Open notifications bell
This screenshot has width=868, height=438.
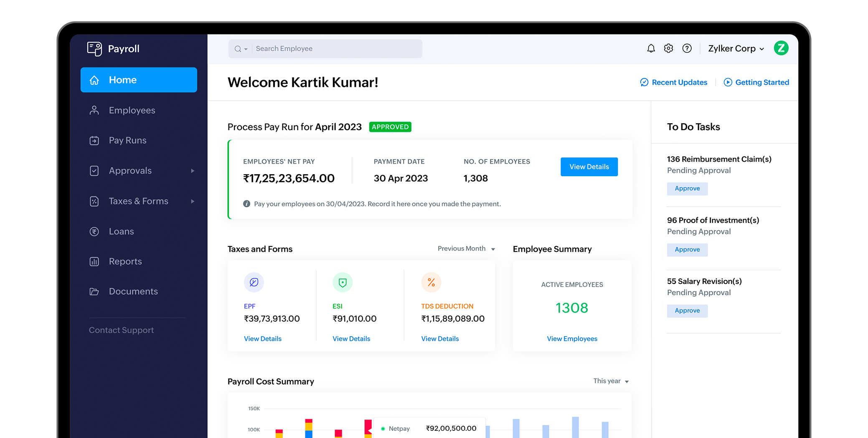651,48
